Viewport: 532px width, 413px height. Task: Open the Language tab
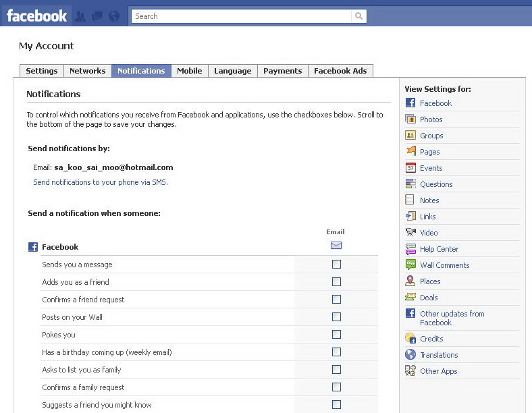coord(233,71)
